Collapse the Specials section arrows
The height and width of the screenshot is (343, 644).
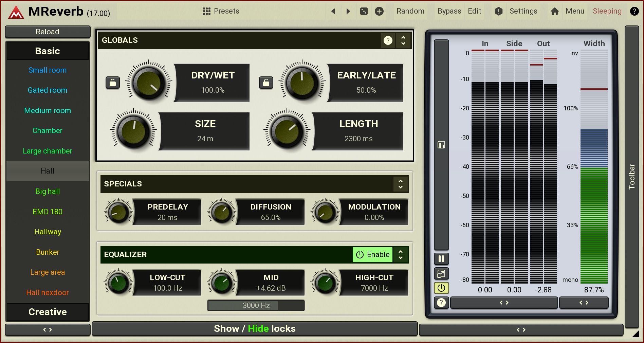click(401, 184)
